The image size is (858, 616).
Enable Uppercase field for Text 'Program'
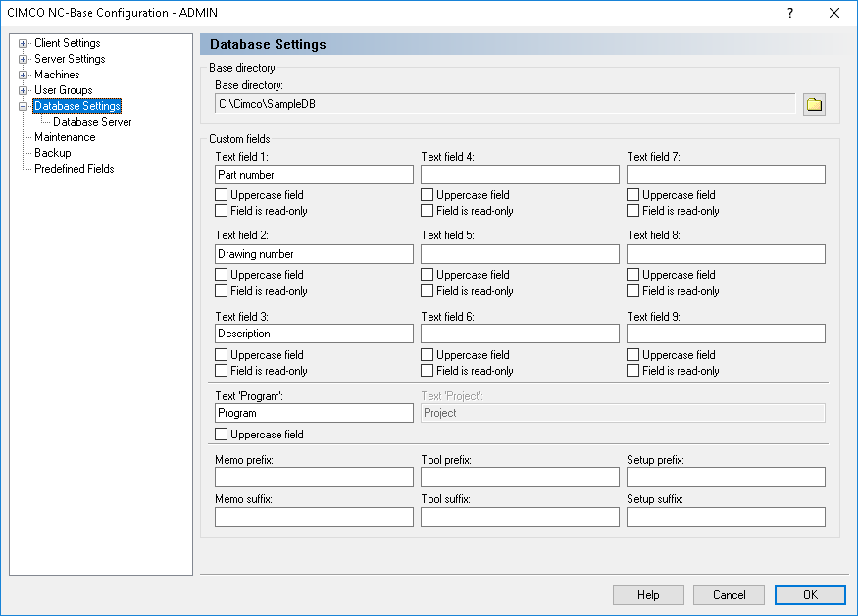click(221, 435)
